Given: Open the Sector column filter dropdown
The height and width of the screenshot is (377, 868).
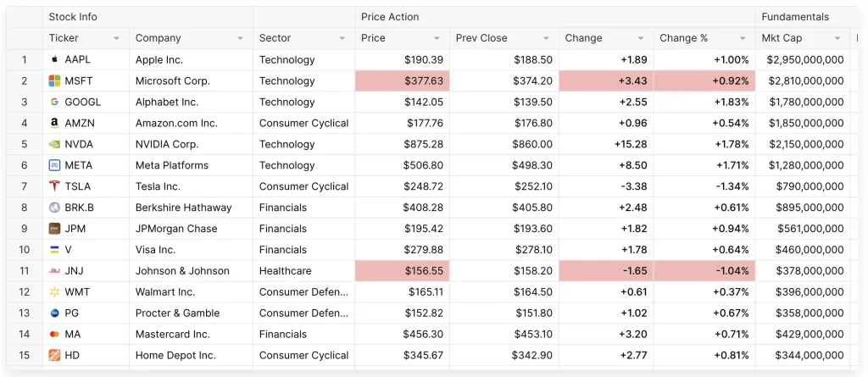Looking at the screenshot, I should pos(342,39).
